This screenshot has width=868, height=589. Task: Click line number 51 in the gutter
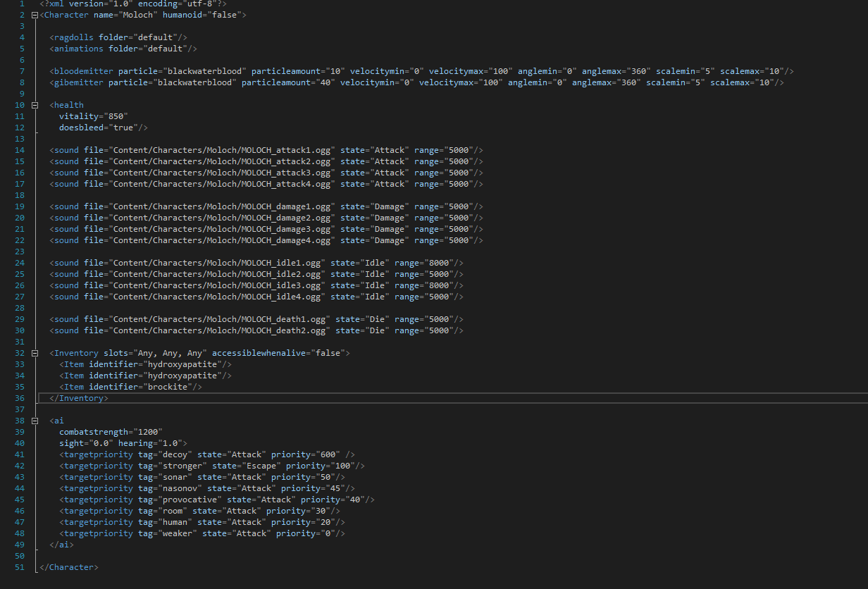click(19, 567)
